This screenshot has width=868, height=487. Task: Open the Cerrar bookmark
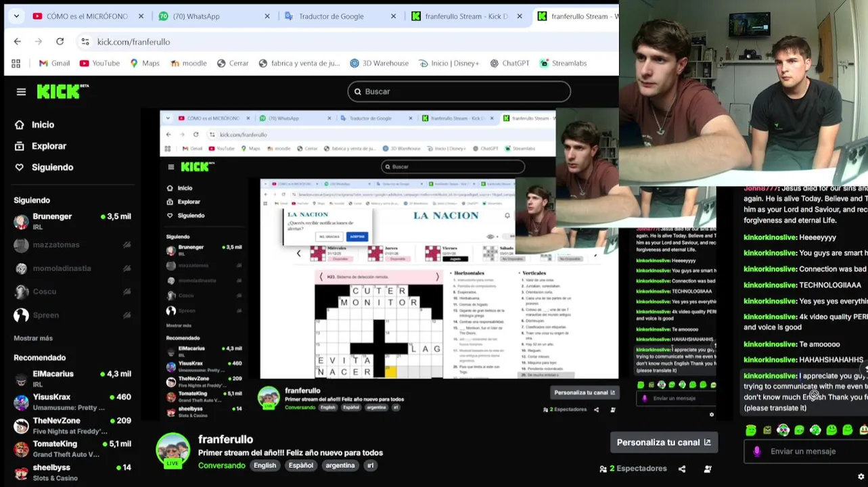(233, 63)
